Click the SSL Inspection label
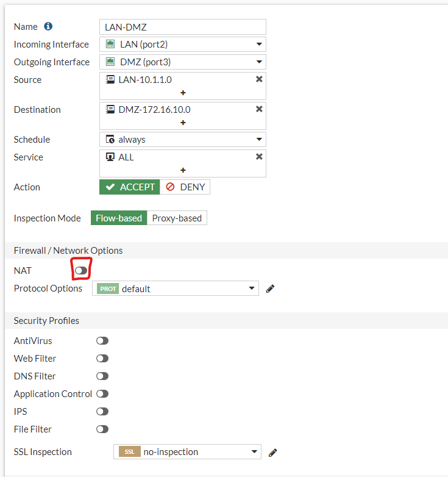The width and height of the screenshot is (448, 477). click(x=43, y=452)
